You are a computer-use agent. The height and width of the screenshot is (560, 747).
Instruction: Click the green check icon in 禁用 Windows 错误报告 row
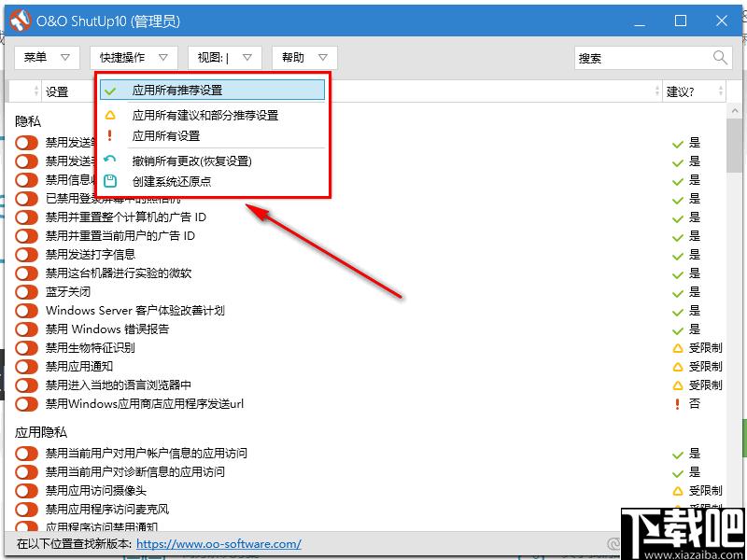tap(677, 330)
